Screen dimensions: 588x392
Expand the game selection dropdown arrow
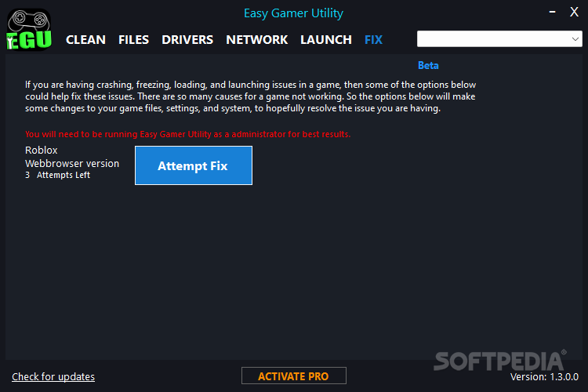(575, 39)
